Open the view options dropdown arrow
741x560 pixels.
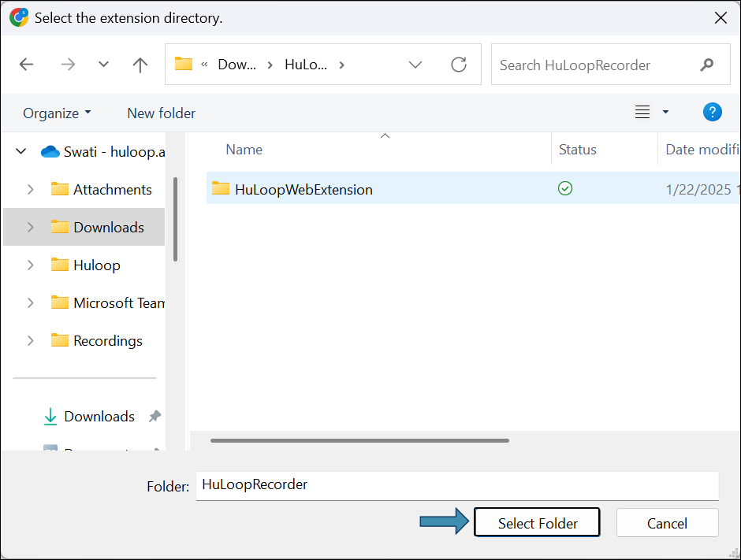pos(665,113)
